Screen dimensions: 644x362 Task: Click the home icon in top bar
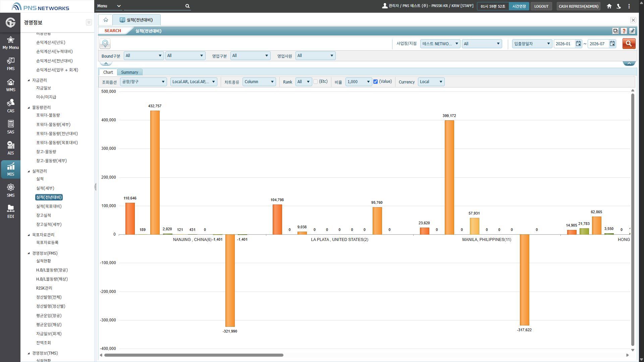pos(609,6)
